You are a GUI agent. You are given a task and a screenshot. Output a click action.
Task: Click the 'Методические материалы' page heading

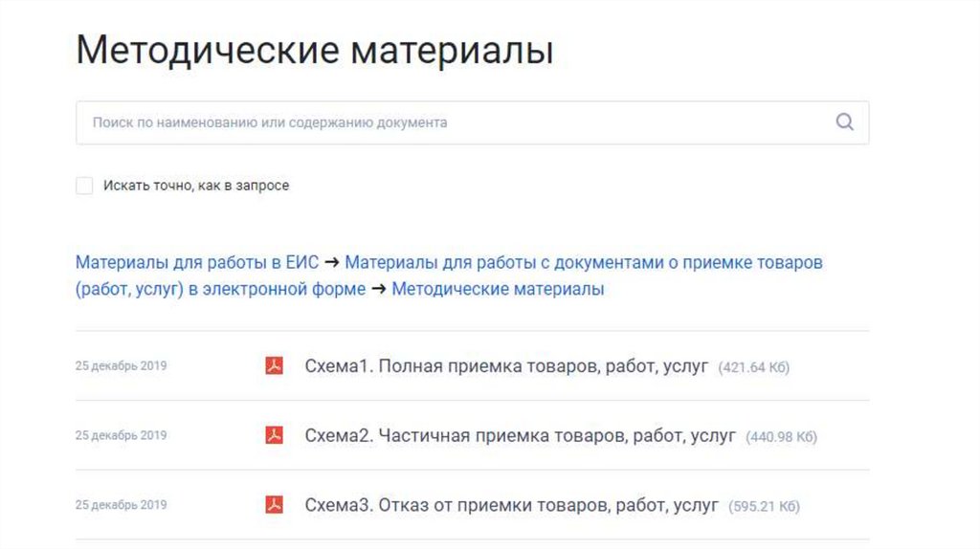point(315,50)
